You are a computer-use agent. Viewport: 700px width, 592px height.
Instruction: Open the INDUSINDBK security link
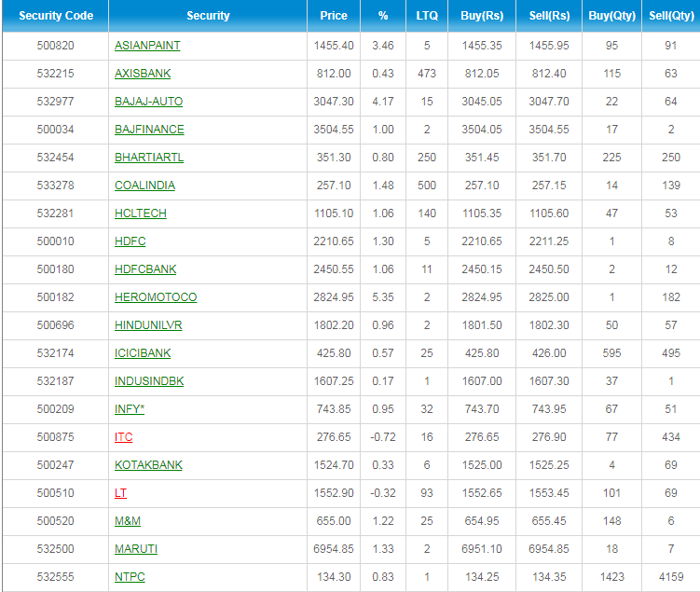[x=149, y=381]
